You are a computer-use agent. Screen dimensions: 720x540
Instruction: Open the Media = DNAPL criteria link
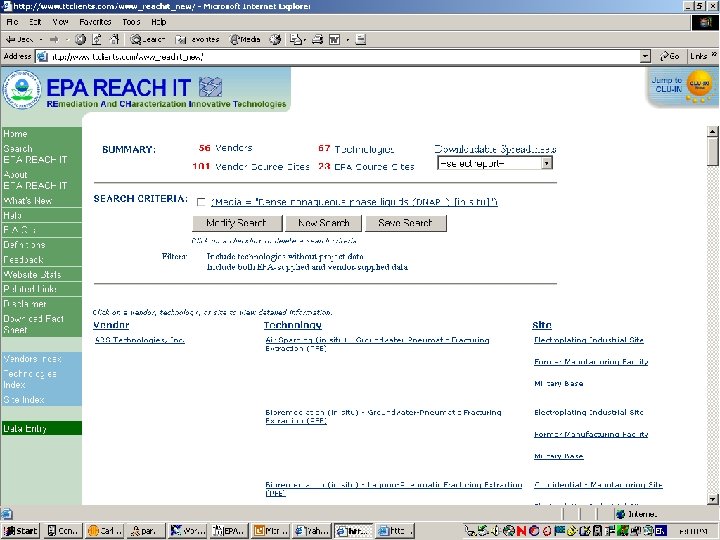[x=354, y=202]
